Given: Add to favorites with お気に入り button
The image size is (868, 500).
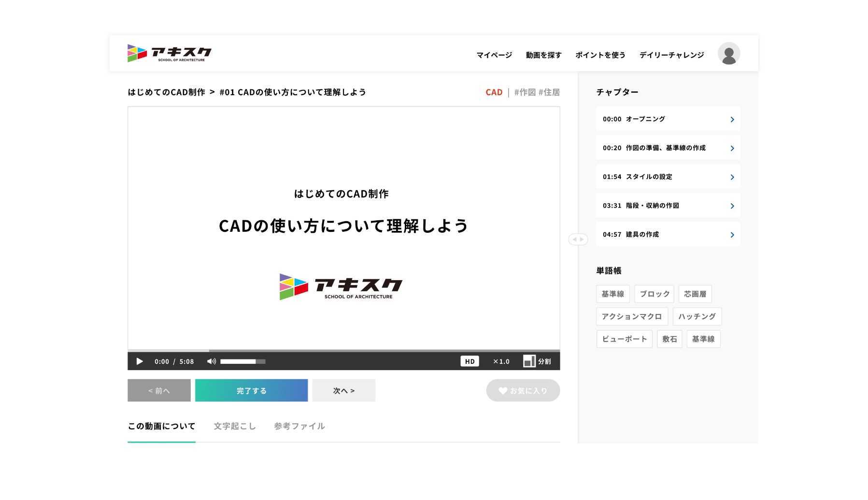Looking at the screenshot, I should [x=523, y=390].
